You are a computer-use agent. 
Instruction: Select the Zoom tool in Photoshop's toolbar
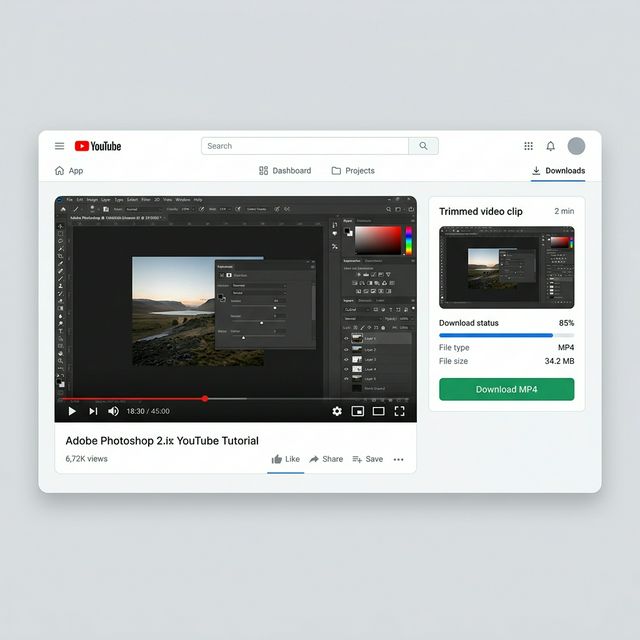[60, 361]
